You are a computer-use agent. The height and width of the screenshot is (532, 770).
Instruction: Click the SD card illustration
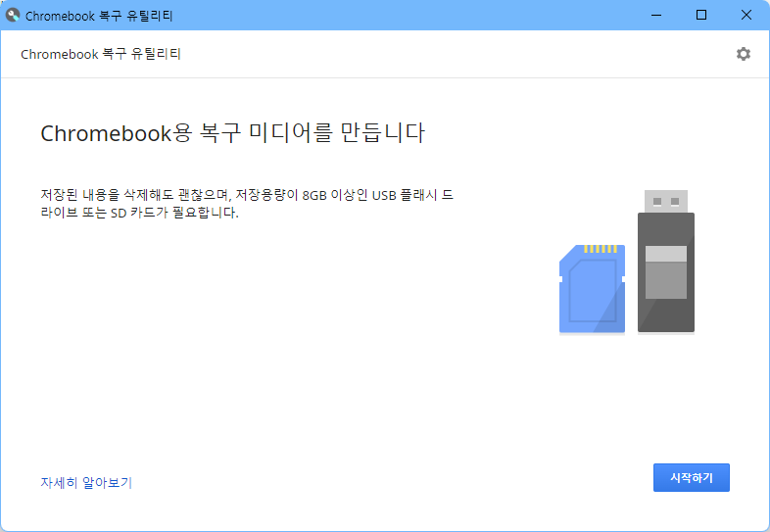click(x=593, y=289)
